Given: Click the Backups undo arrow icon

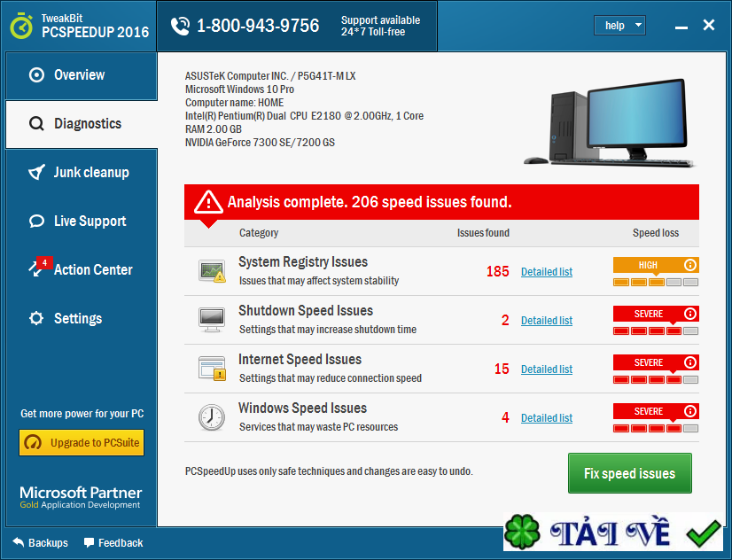Looking at the screenshot, I should pyautogui.click(x=18, y=542).
